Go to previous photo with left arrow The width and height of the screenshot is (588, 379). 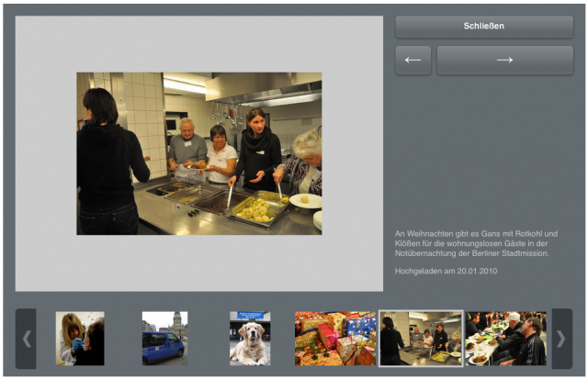click(x=413, y=61)
